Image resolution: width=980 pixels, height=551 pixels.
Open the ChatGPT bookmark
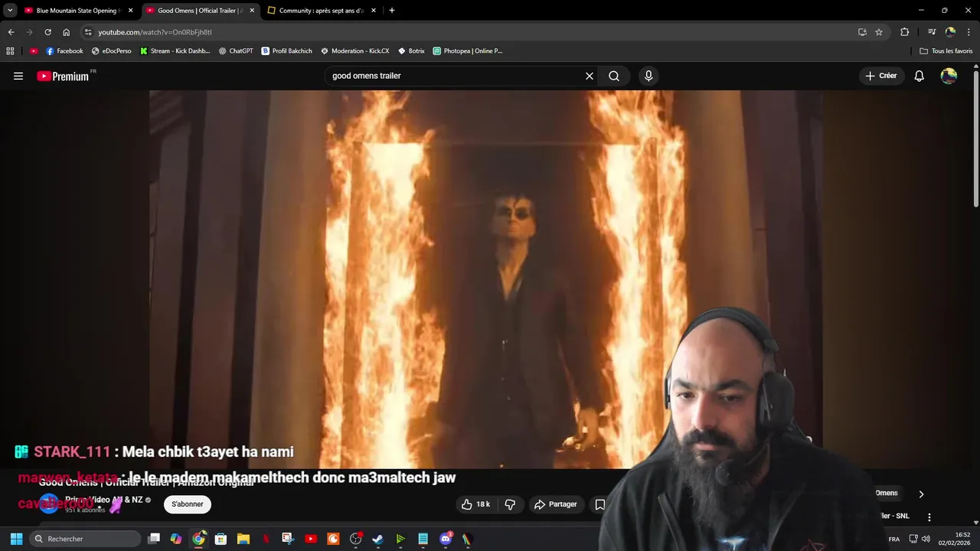(236, 51)
